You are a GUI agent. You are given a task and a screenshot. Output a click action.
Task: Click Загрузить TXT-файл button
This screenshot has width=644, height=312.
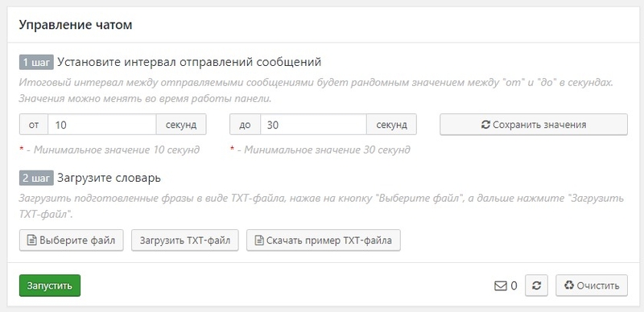[x=185, y=240]
